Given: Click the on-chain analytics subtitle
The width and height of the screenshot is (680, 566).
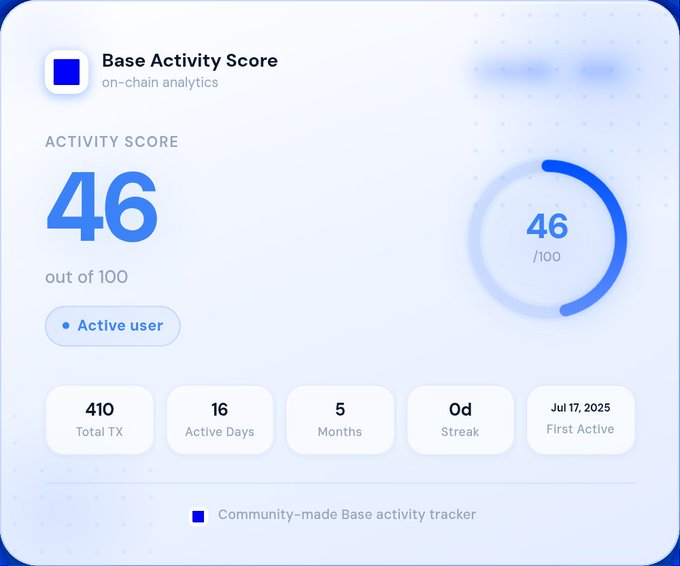Looking at the screenshot, I should (x=160, y=82).
